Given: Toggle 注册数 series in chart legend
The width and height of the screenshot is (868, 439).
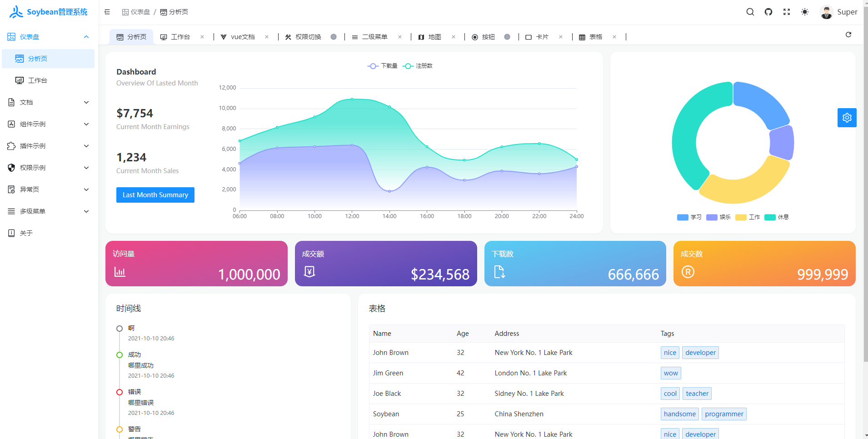Looking at the screenshot, I should (418, 66).
